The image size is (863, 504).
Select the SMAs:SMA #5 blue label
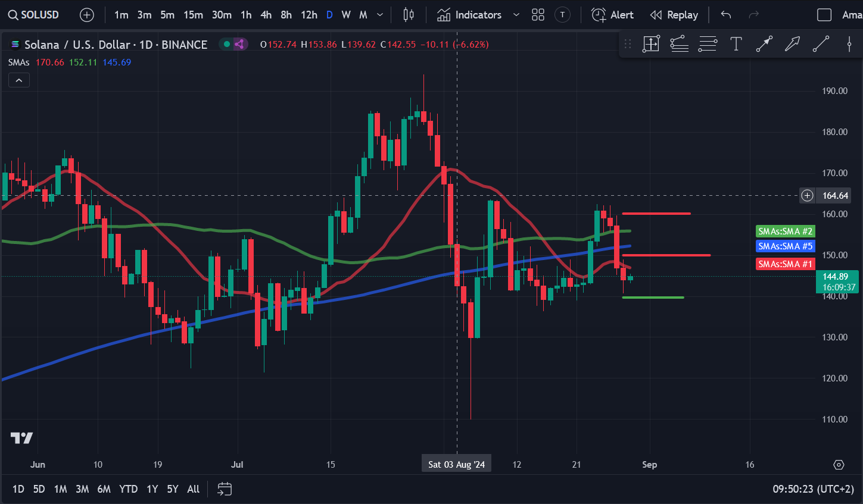pos(786,246)
